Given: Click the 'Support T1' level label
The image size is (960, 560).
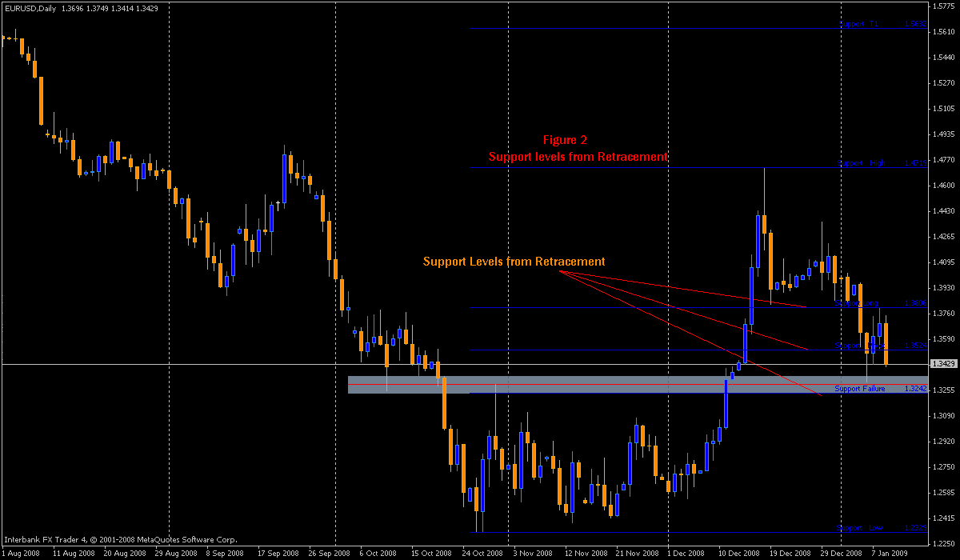Looking at the screenshot, I should [x=858, y=24].
